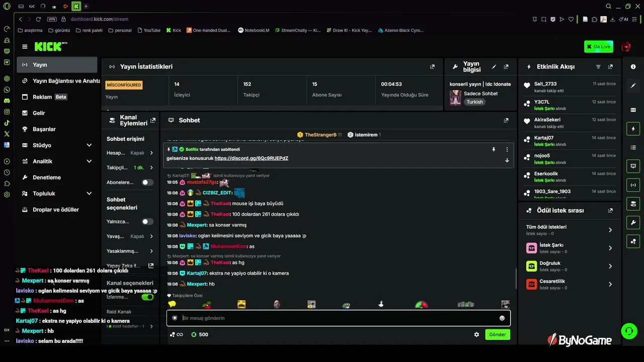Select Yayın in the sidebar
The width and height of the screenshot is (644, 362).
coord(57,65)
